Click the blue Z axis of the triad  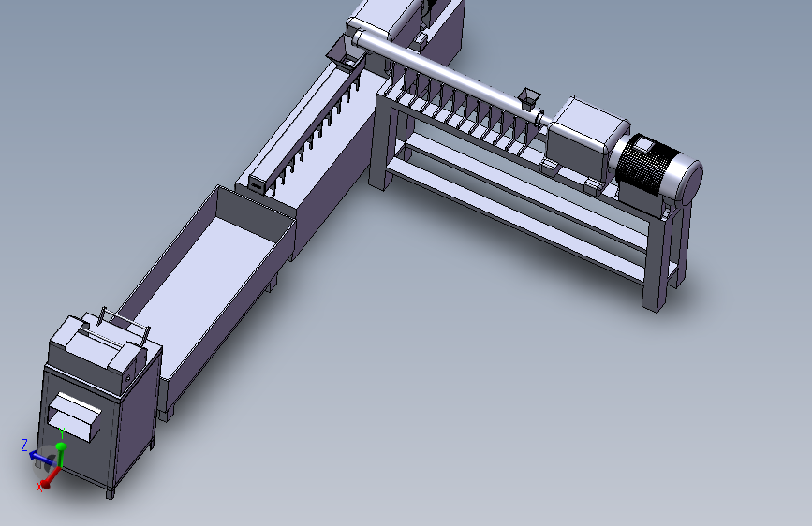tap(42, 458)
